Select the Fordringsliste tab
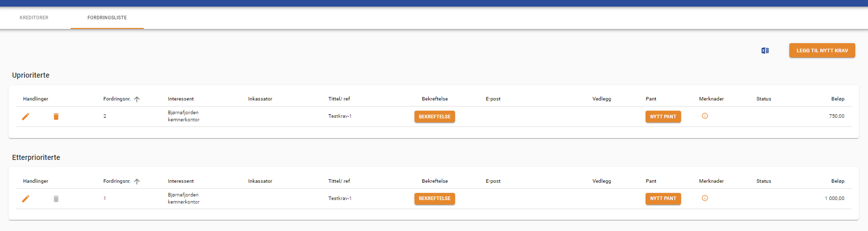Image resolution: width=868 pixels, height=231 pixels. (x=107, y=18)
